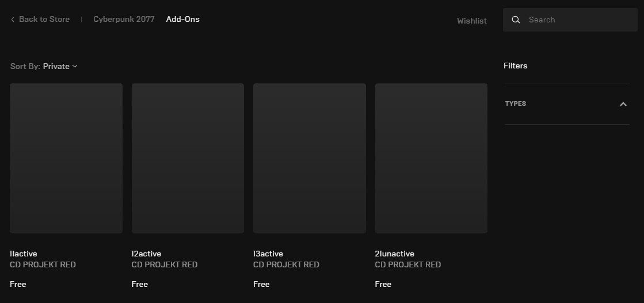
Task: Open the l3active add-on thumbnail
Action: point(310,158)
